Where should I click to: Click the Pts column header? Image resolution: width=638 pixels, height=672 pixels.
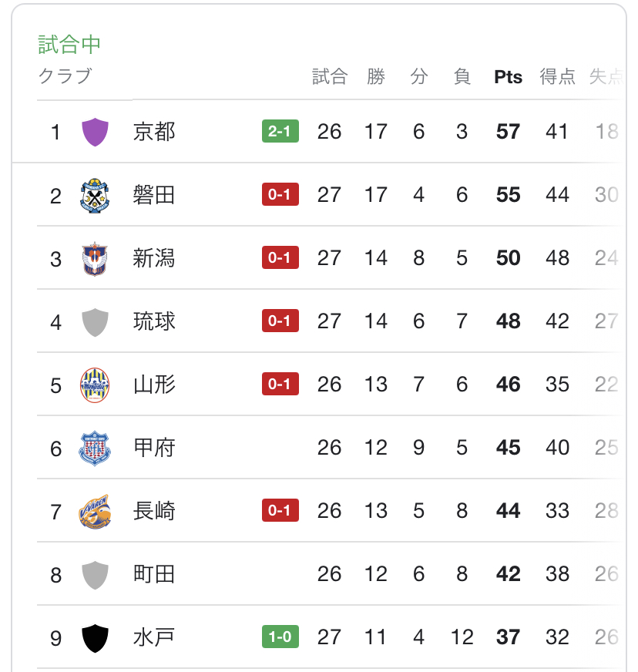pyautogui.click(x=509, y=77)
